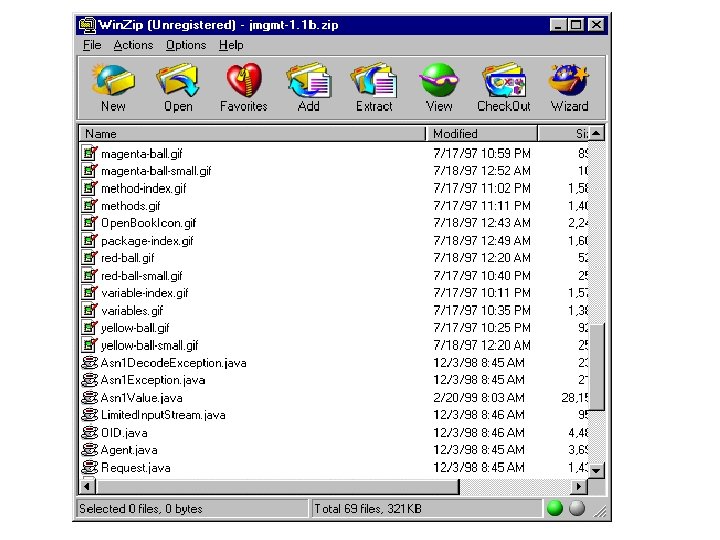Sort by the Modified column header
Viewport: 720px width, 540px height.
click(482, 134)
